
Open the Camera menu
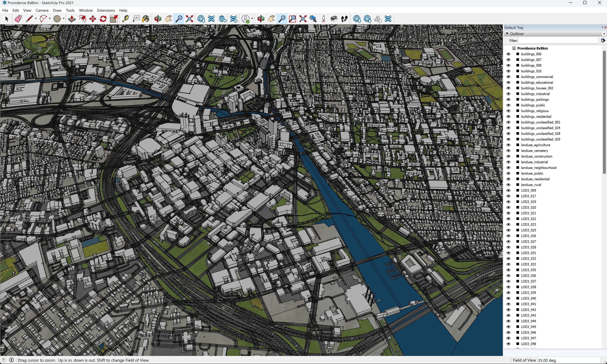[x=42, y=10]
